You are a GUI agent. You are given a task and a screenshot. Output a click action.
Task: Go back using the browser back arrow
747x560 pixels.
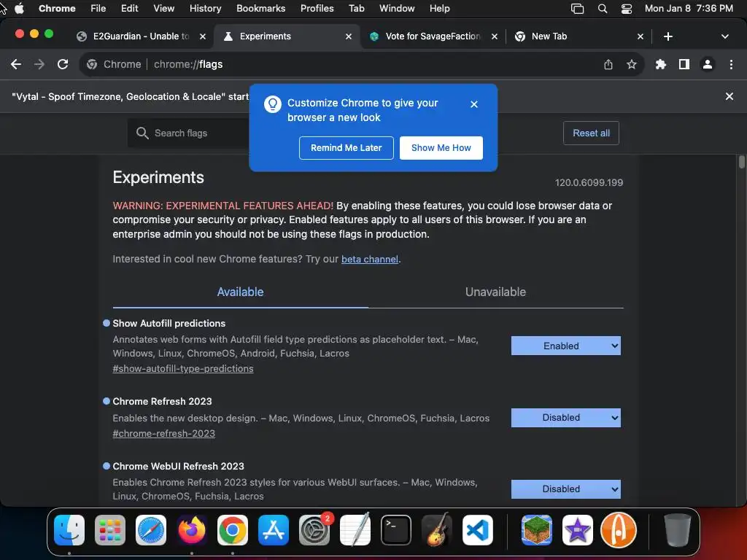click(16, 64)
